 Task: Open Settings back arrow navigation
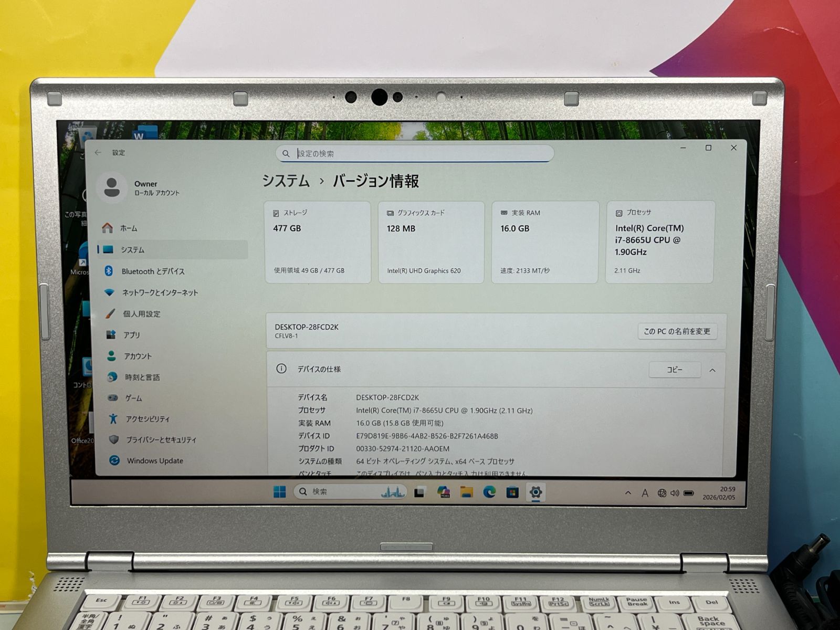click(x=97, y=152)
